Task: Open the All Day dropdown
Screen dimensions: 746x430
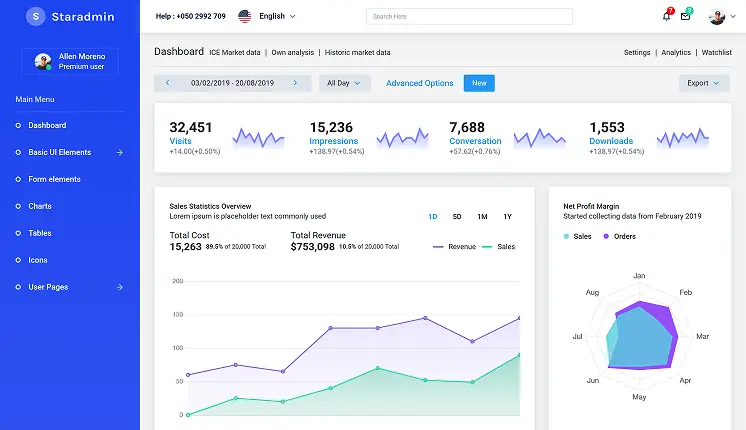Action: (344, 83)
